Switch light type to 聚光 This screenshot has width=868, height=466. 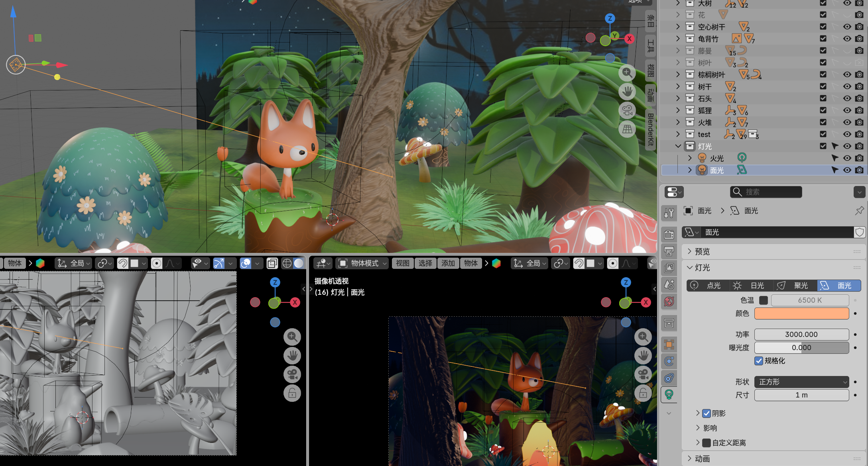click(795, 286)
